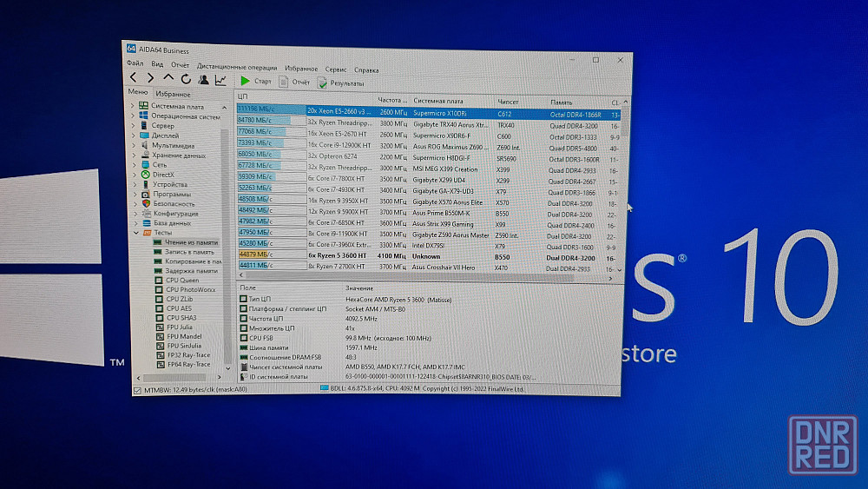Viewport: 868px width, 489px height.
Task: Select Безопасность shield icon in tree
Action: click(x=146, y=203)
